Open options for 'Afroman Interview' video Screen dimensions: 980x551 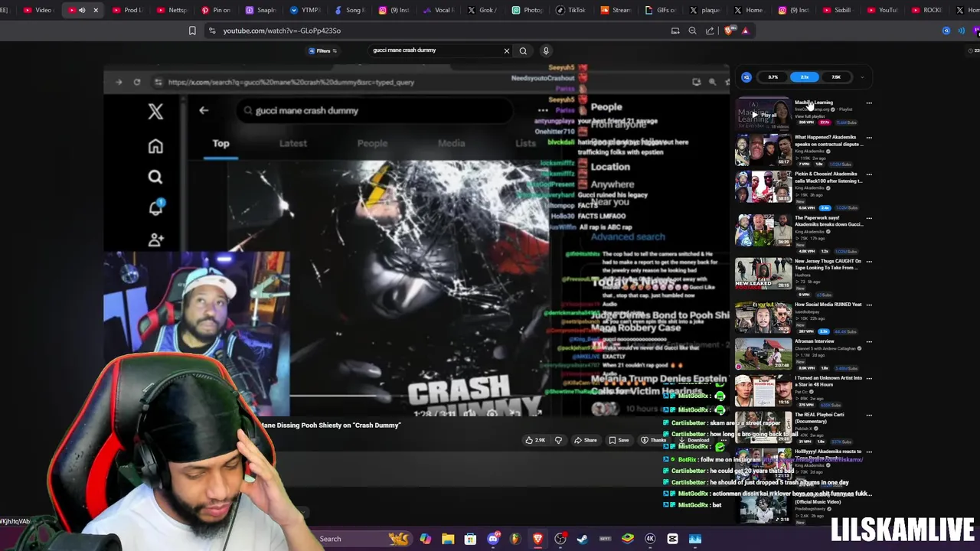[868, 341]
